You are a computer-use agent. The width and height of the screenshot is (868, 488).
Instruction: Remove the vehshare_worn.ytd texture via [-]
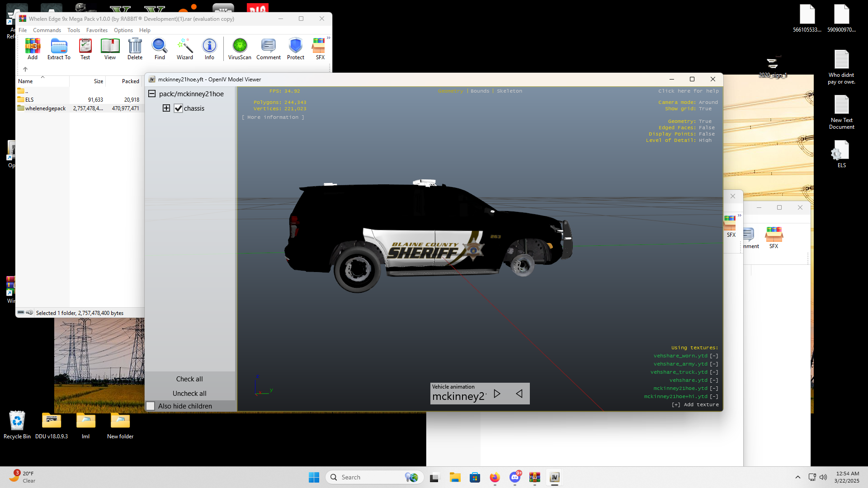point(714,356)
